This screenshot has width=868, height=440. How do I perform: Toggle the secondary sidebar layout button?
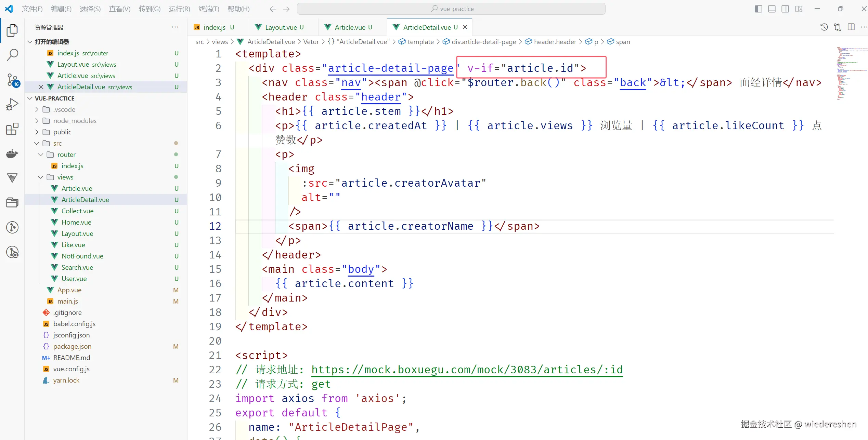click(x=785, y=9)
